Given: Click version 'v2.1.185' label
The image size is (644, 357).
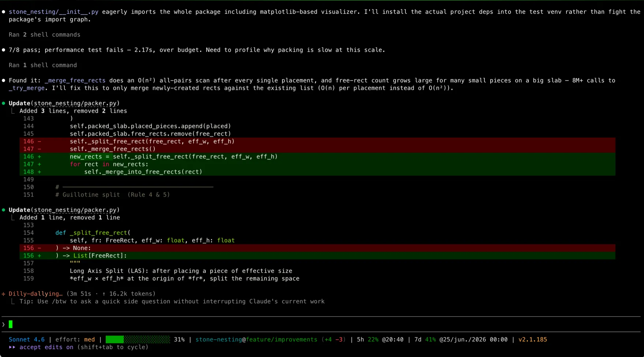Looking at the screenshot, I should click(x=532, y=339).
